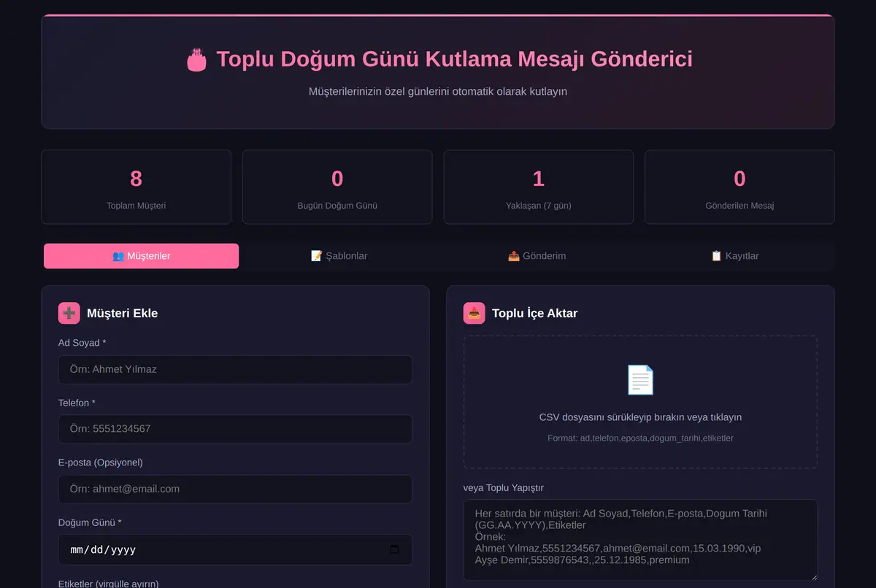This screenshot has height=588, width=876.
Task: Click the Telefon input field
Action: coord(235,429)
